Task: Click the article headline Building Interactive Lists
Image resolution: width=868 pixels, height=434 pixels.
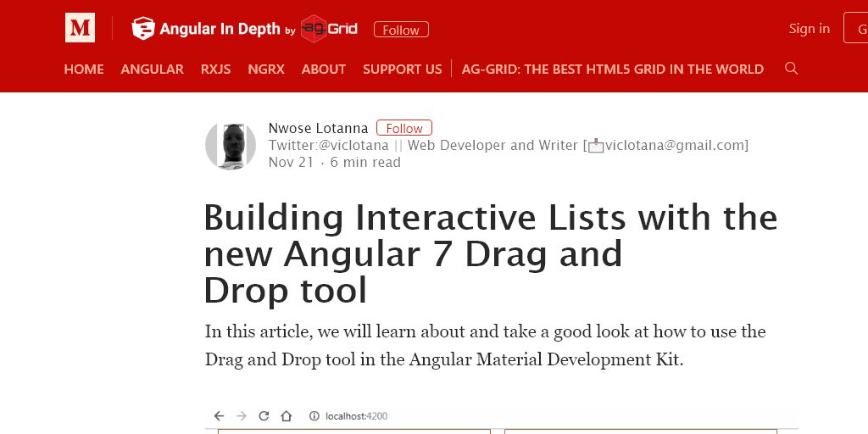Action: click(491, 253)
